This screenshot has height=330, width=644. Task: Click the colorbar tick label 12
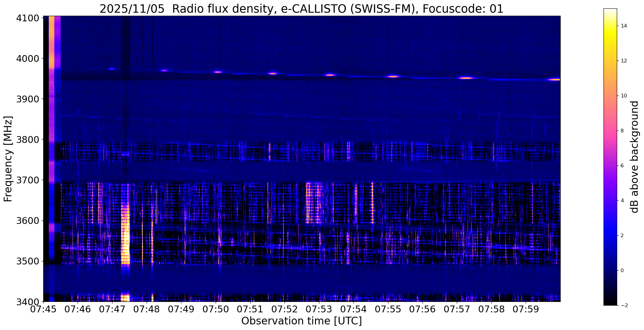624,61
